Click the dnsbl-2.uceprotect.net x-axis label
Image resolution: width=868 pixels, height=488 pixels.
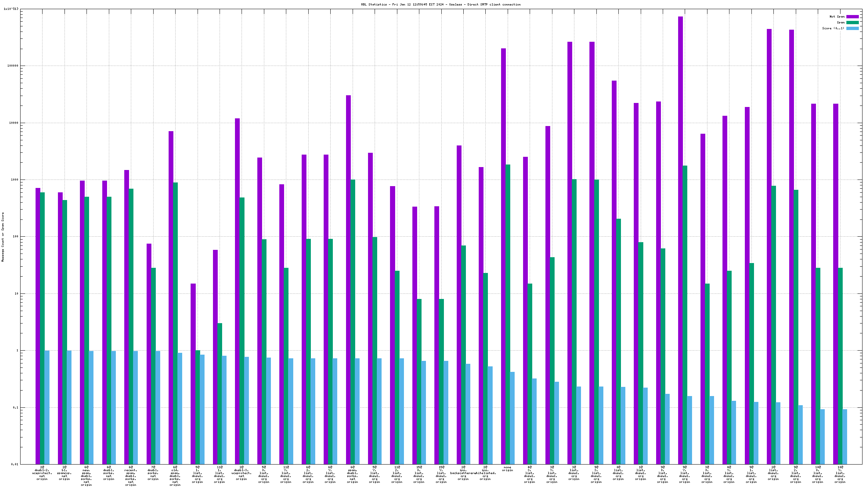pyautogui.click(x=42, y=473)
